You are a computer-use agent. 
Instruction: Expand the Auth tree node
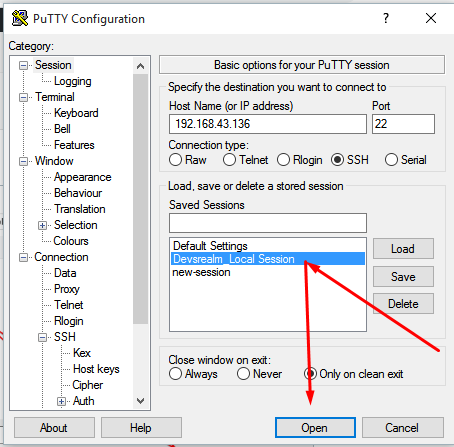point(61,401)
